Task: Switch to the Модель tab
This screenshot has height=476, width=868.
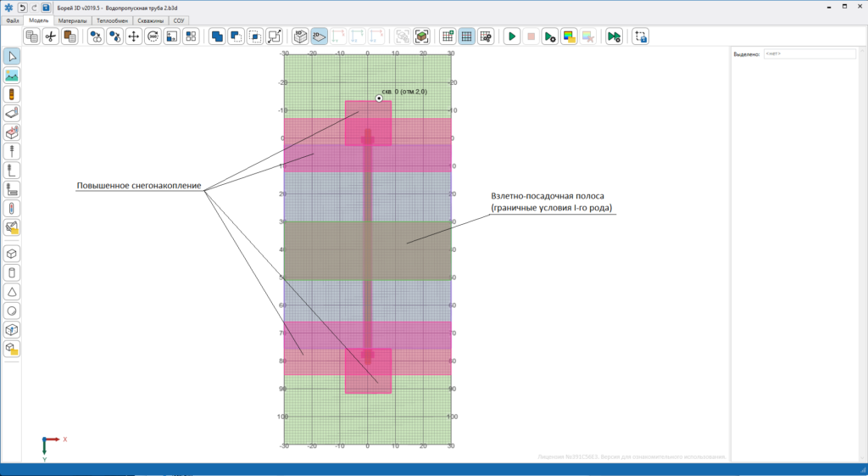Action: [38, 20]
